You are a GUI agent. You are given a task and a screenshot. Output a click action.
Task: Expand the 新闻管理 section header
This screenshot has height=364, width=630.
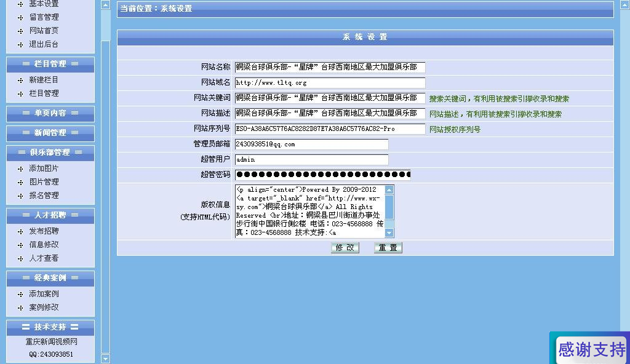click(x=50, y=133)
